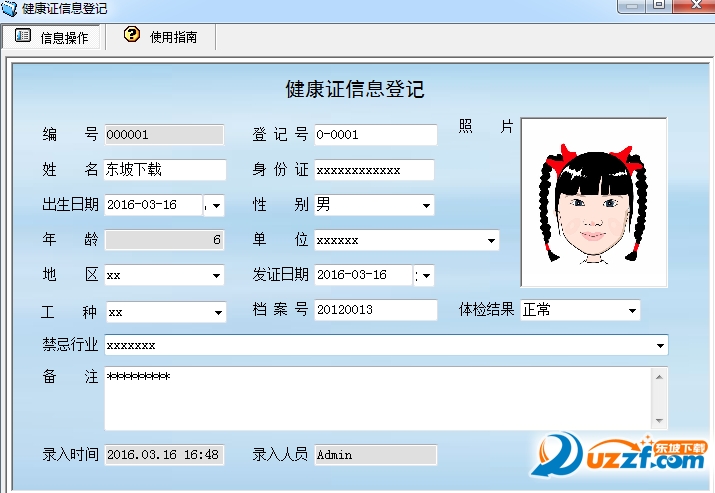This screenshot has height=493, width=715.
Task: Click the 出生日期 date value 2016-03-16
Action: [x=142, y=205]
